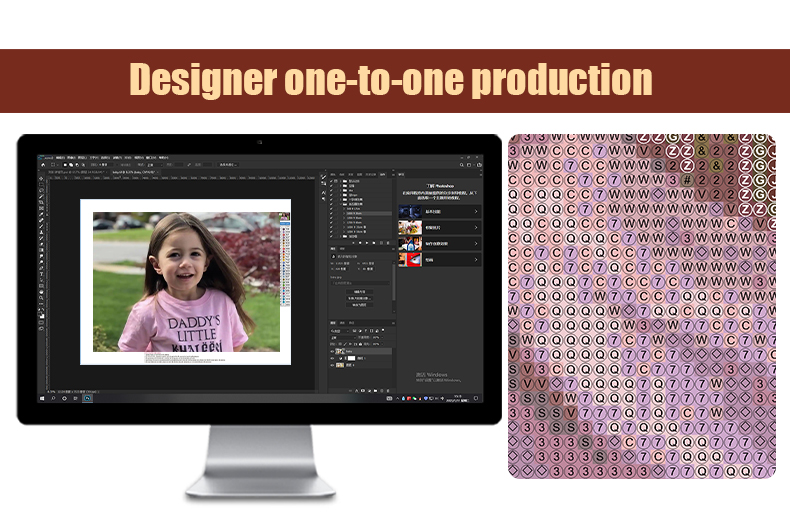Add a layer style with fx icon
790x512 pixels.
(356, 391)
